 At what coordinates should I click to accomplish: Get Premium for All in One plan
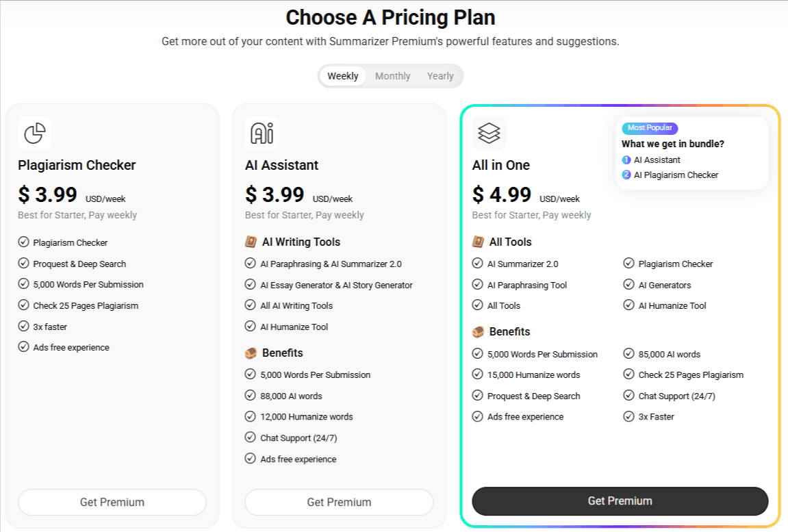point(620,501)
